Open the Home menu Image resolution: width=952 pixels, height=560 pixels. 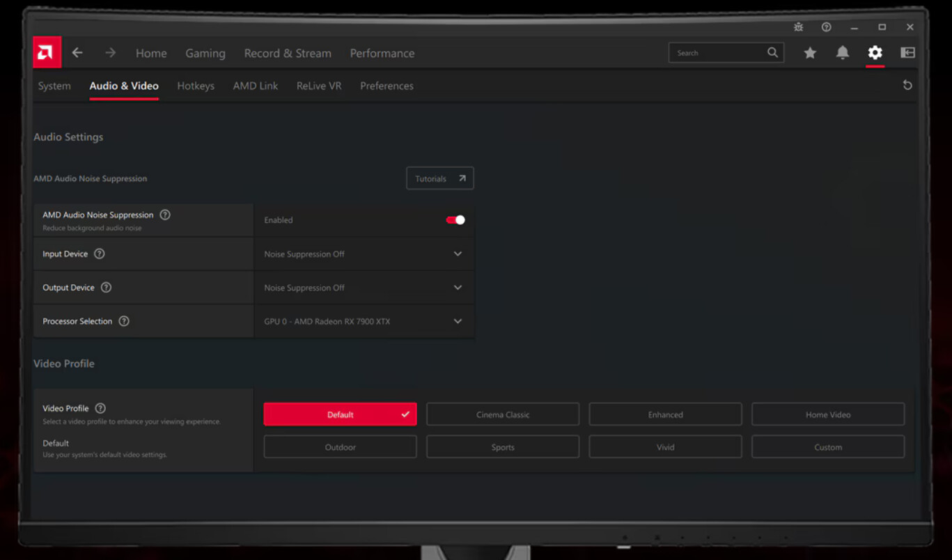click(x=151, y=53)
